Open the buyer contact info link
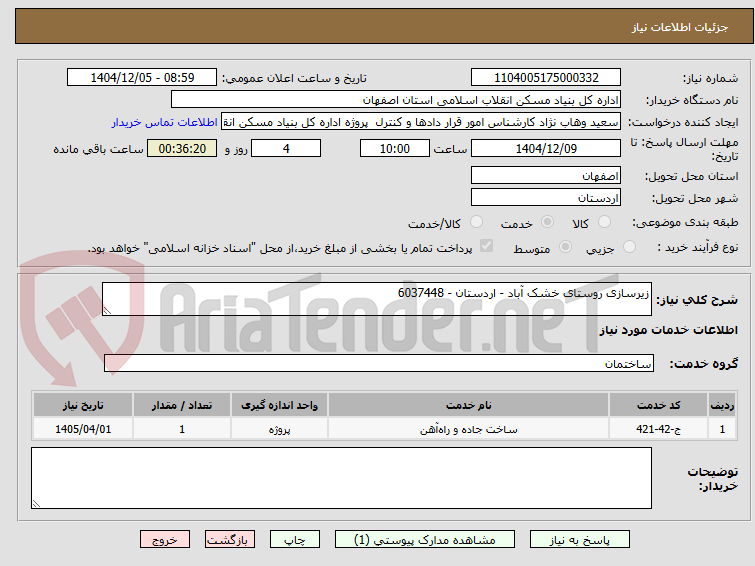This screenshot has height=566, width=755. click(165, 122)
